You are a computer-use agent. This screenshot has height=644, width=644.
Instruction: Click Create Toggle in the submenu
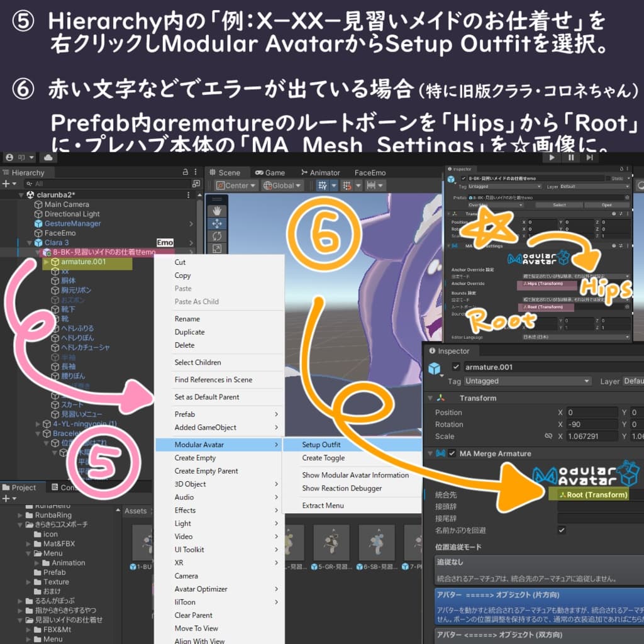[352, 458]
